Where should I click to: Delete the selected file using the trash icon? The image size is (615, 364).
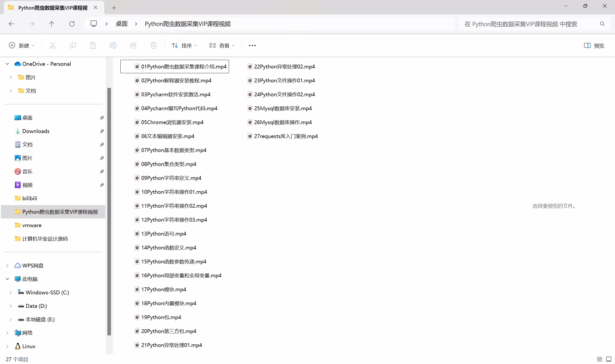coord(153,45)
